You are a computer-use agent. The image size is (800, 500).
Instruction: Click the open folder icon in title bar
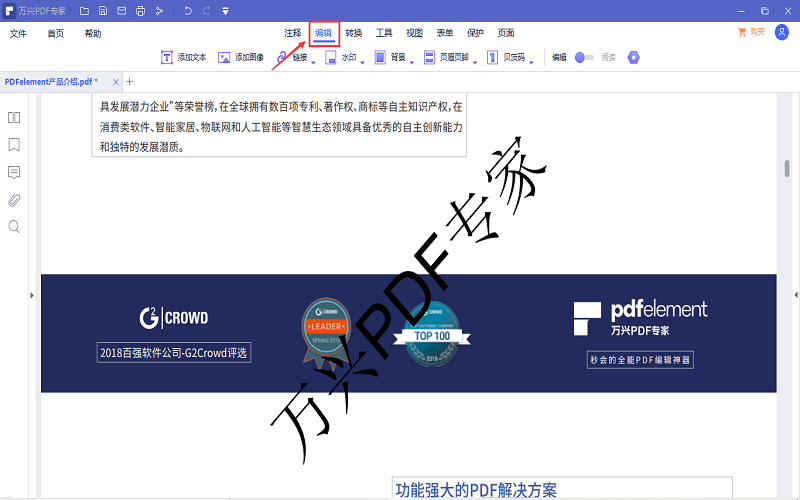click(x=85, y=11)
